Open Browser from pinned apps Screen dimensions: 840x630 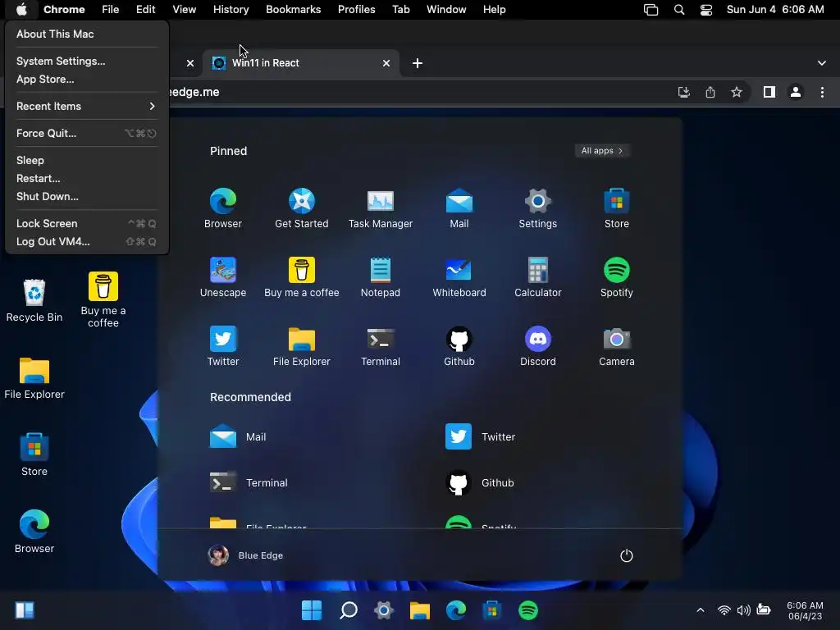[223, 208]
